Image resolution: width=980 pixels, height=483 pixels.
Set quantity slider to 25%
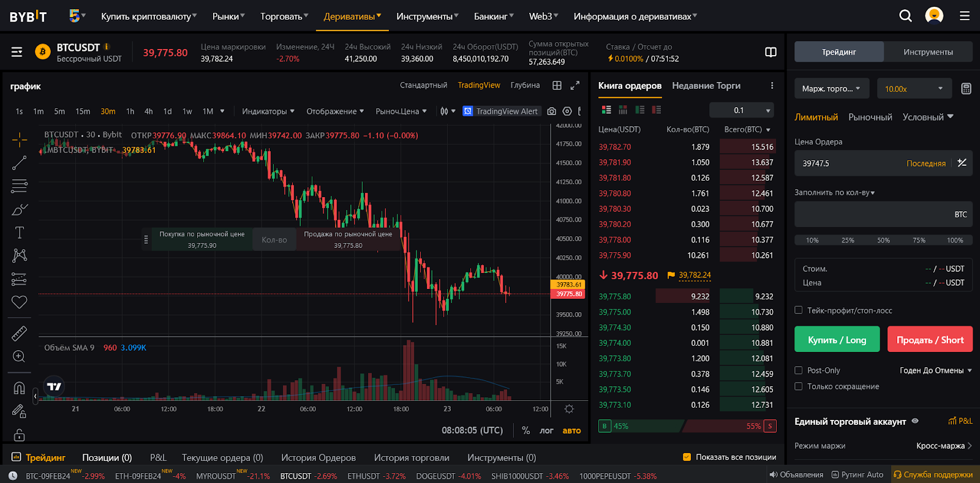[848, 240]
